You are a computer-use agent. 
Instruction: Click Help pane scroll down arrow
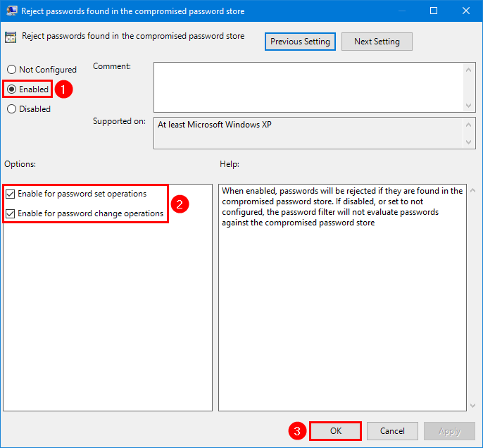[x=472, y=406]
